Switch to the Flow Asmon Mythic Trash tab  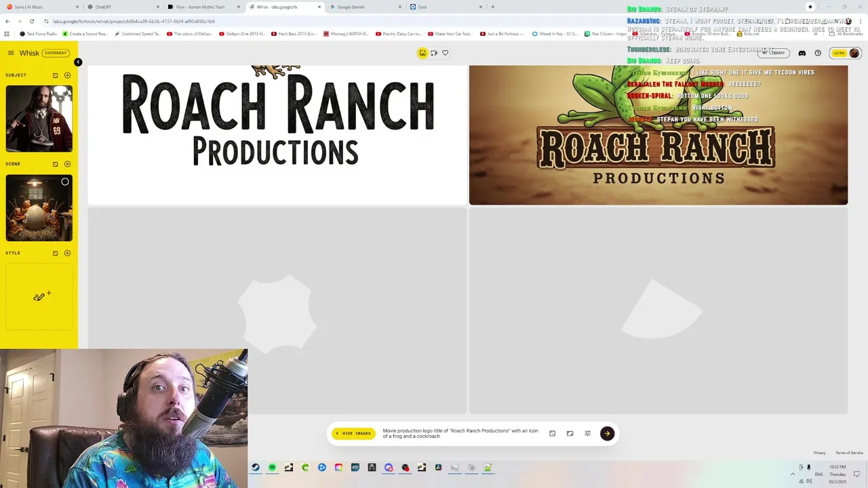pyautogui.click(x=203, y=7)
